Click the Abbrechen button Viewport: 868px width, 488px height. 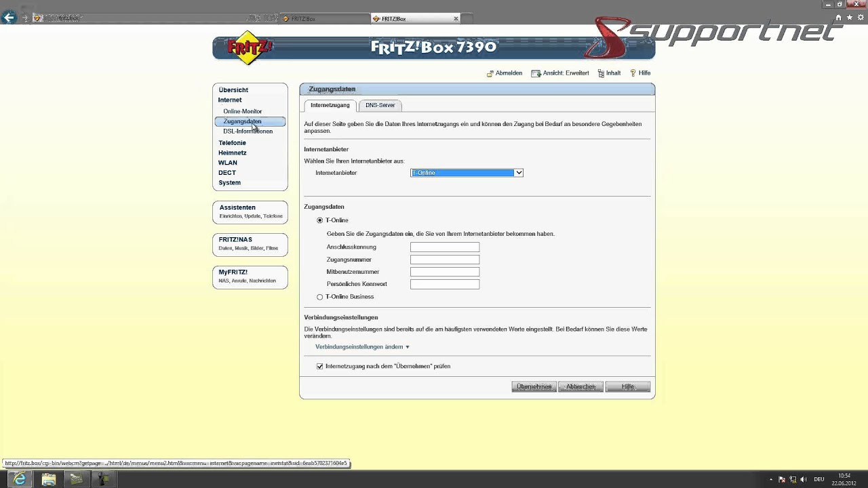click(x=580, y=386)
